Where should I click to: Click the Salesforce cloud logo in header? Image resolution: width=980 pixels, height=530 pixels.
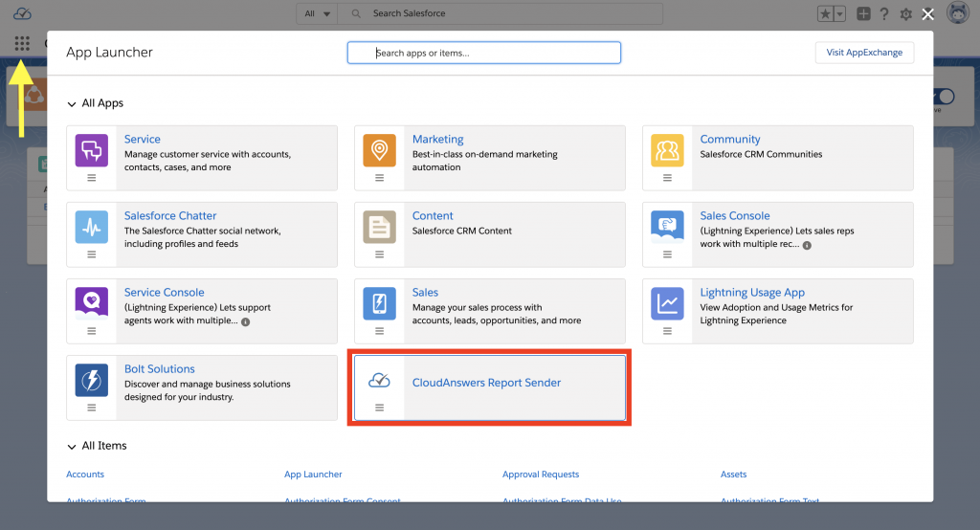[23, 13]
